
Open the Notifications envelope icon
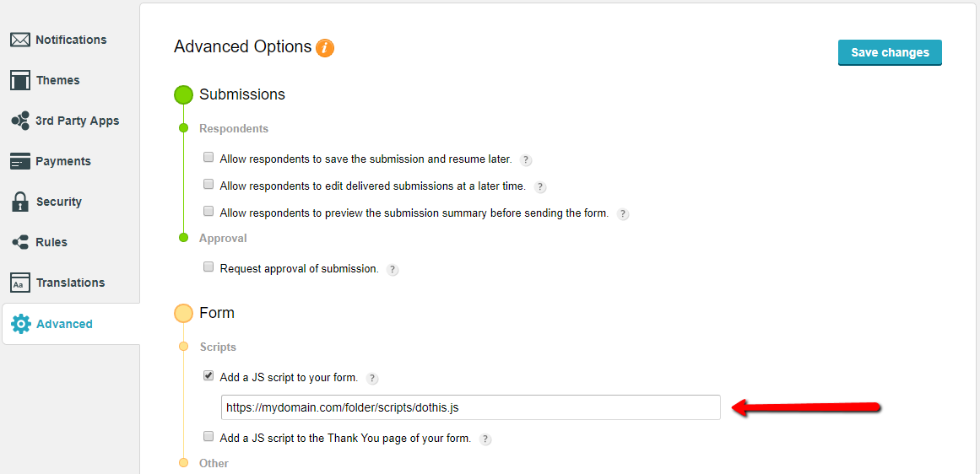20,40
